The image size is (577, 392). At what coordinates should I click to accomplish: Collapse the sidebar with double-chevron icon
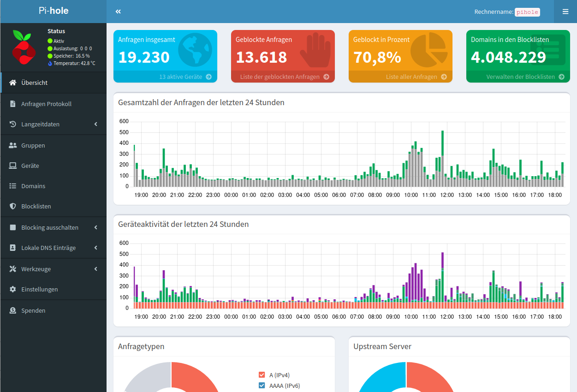tap(118, 12)
